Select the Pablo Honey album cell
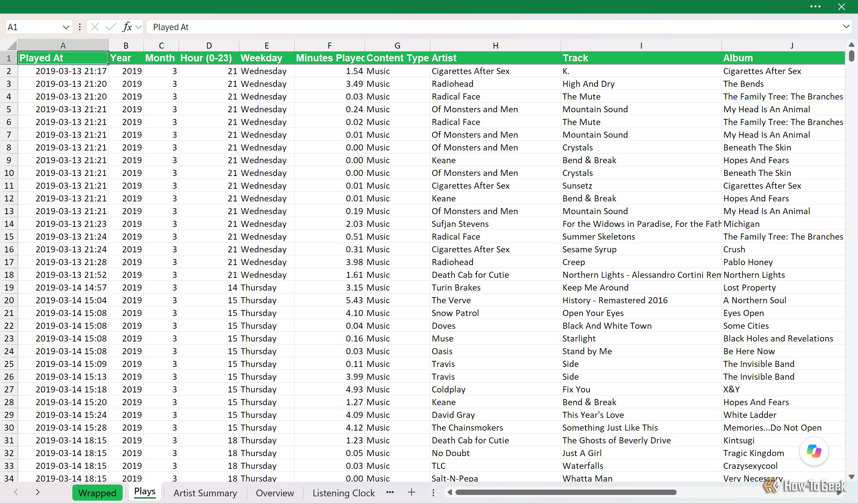Viewport: 858px width, 504px height. click(783, 262)
